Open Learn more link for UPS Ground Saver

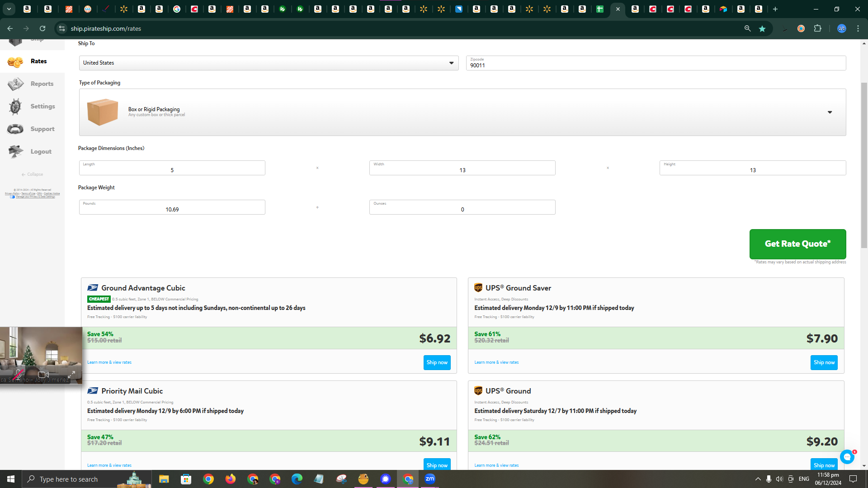(496, 362)
